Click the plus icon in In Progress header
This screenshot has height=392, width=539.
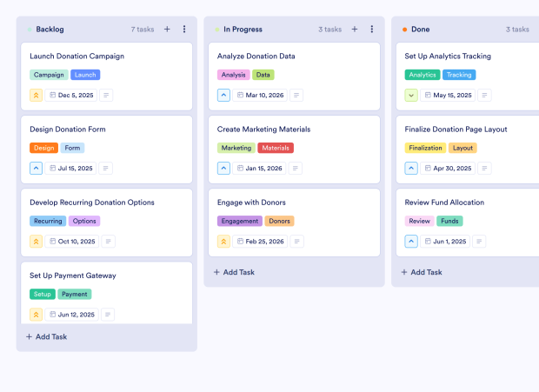tap(355, 30)
